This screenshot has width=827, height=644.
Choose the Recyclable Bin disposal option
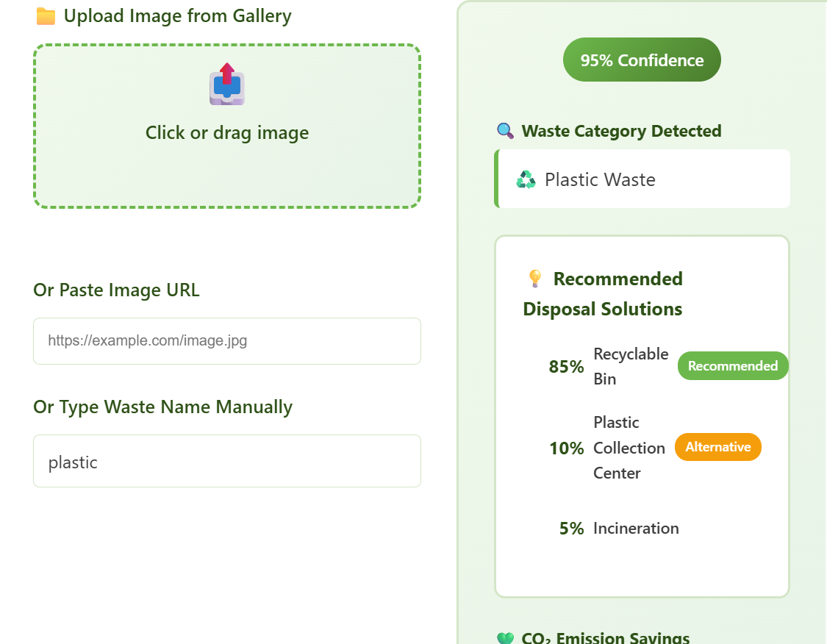coord(630,366)
